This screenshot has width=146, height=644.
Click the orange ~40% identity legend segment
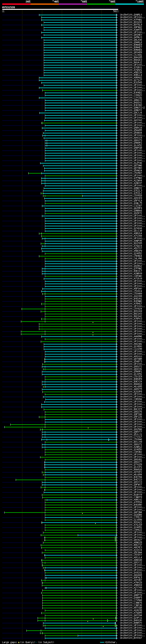[45, 4]
